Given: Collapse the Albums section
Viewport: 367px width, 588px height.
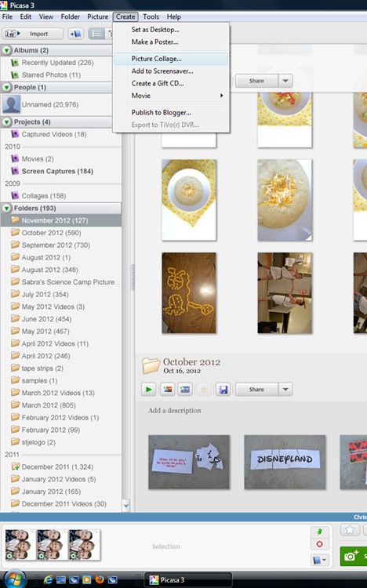Looking at the screenshot, I should (6, 50).
